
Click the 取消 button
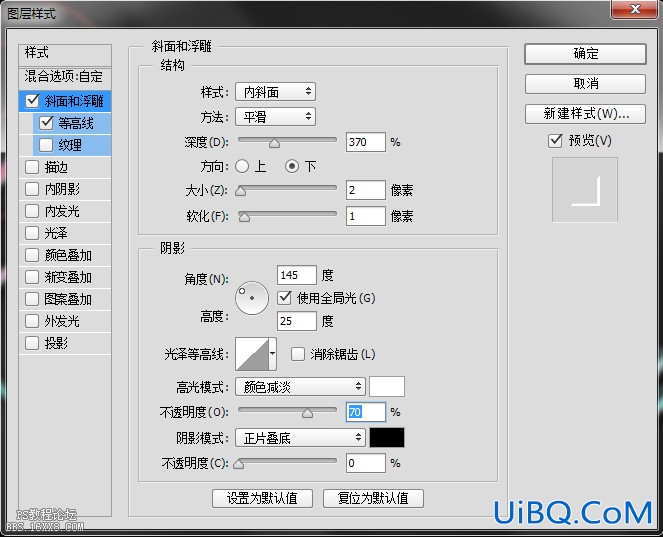tap(585, 84)
